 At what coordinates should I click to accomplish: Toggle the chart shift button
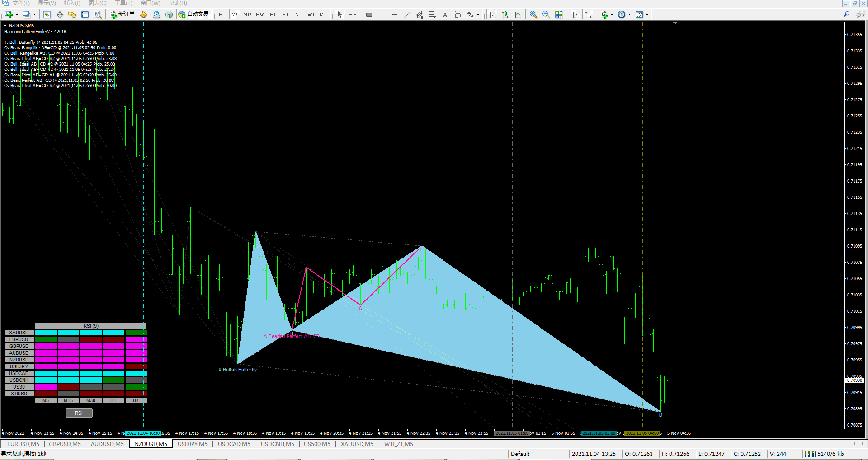coord(588,14)
